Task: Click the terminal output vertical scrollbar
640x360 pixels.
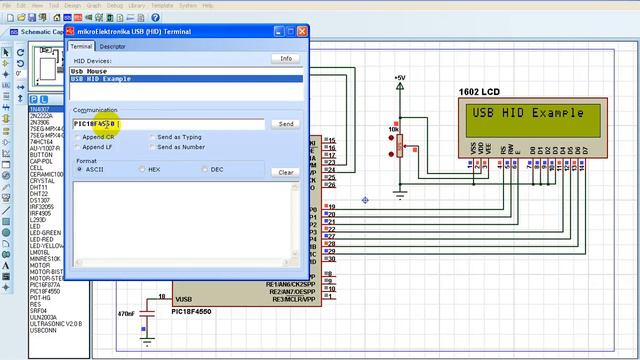Action: [x=295, y=220]
